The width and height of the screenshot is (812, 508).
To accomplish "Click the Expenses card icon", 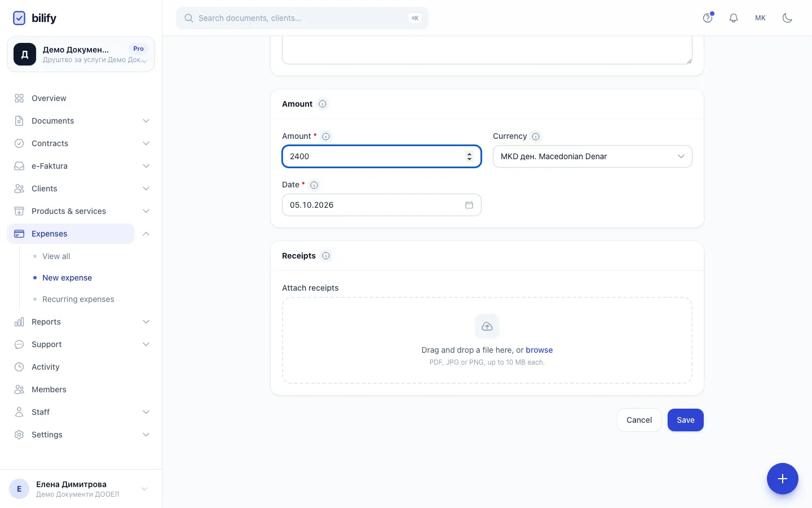I will [19, 234].
